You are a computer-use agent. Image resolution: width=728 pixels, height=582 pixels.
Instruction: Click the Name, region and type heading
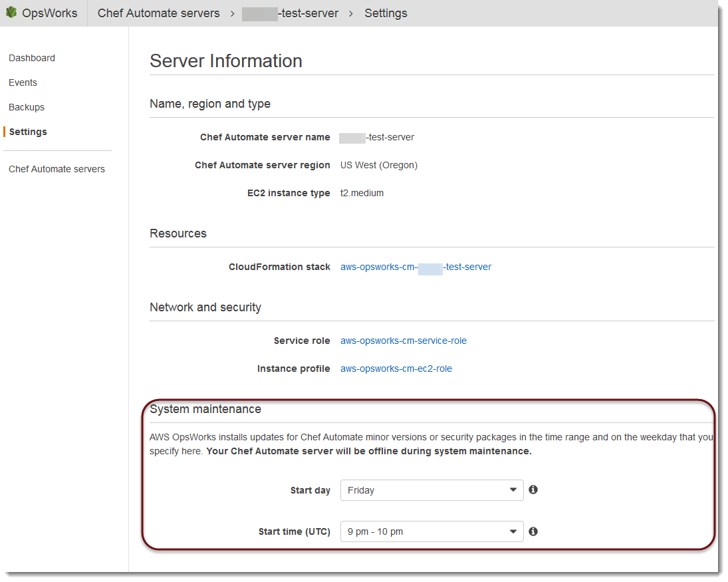[x=210, y=104]
